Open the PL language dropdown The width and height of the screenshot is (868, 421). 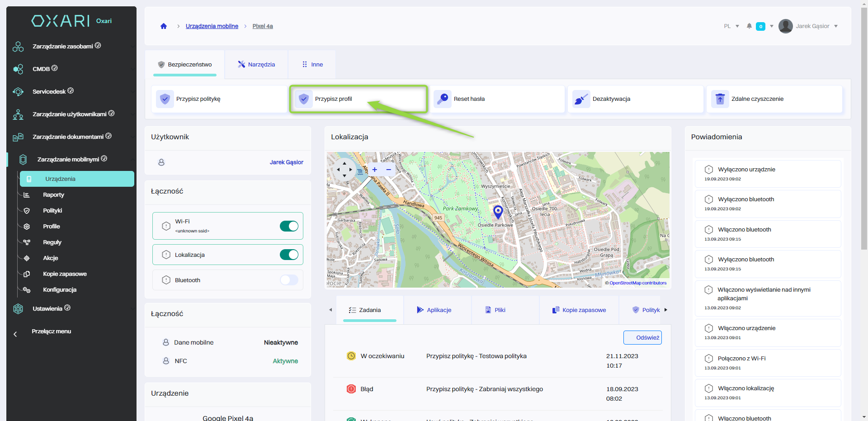[731, 26]
